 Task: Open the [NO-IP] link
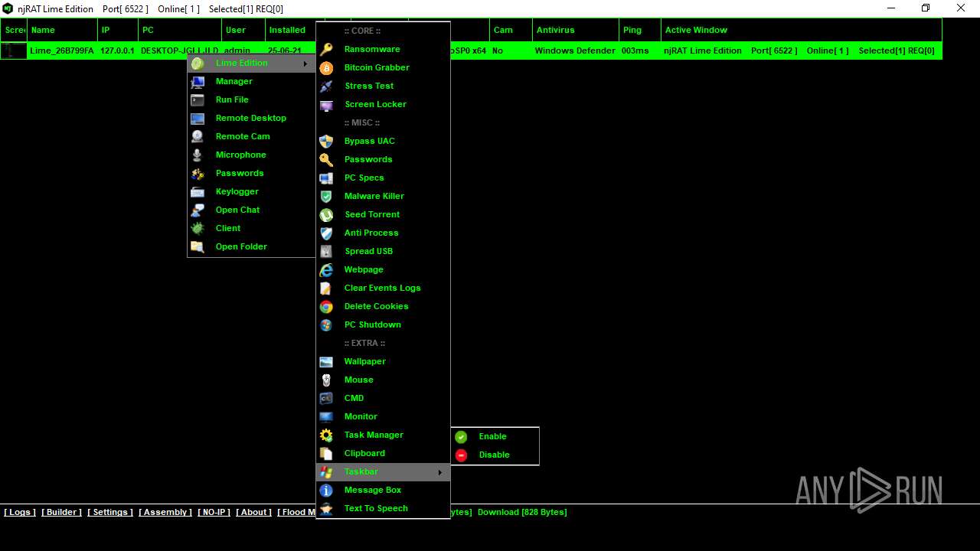(214, 512)
